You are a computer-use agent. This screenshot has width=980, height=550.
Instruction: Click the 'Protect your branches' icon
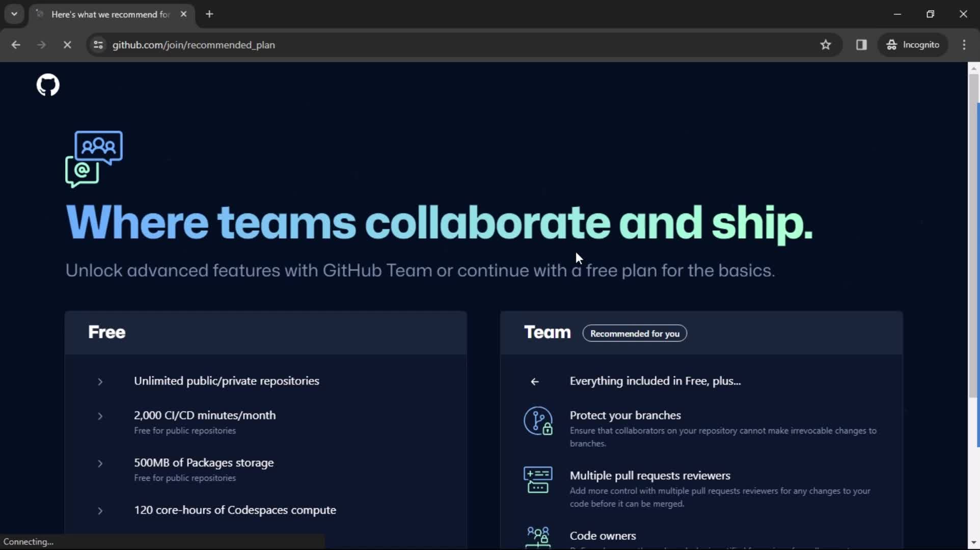538,421
